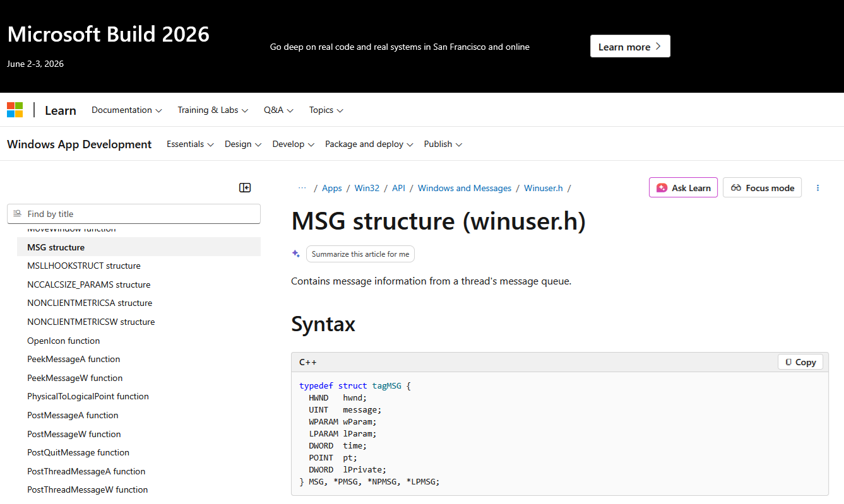The image size is (844, 504).
Task: Click the breadcrumb ellipsis to show hidden levels
Action: click(x=302, y=188)
